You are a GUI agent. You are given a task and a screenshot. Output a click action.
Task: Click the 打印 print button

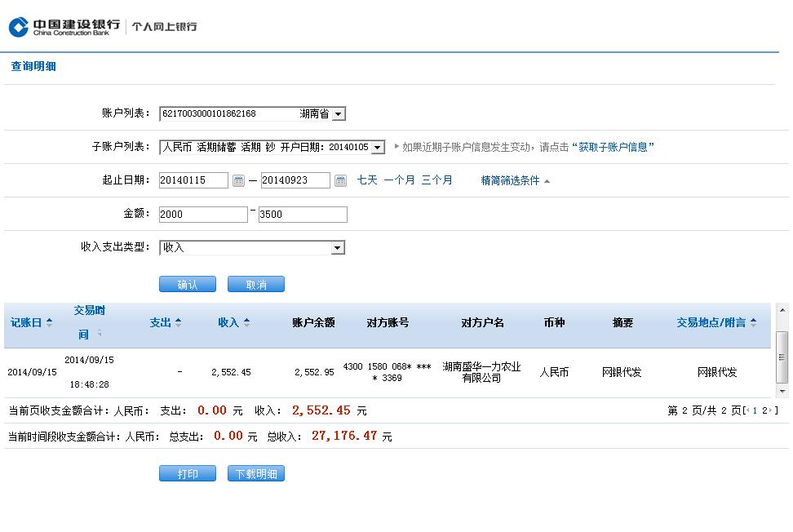pyautogui.click(x=188, y=473)
